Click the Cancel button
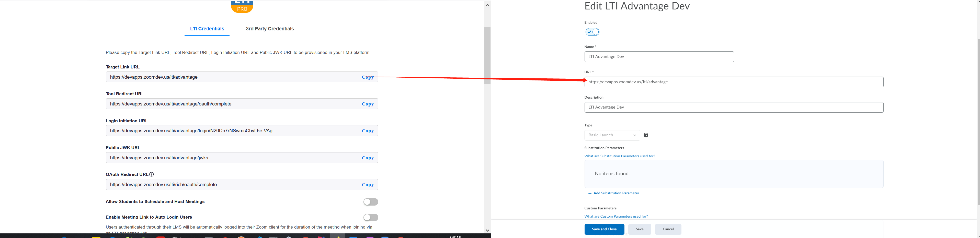The height and width of the screenshot is (238, 980). [x=668, y=229]
